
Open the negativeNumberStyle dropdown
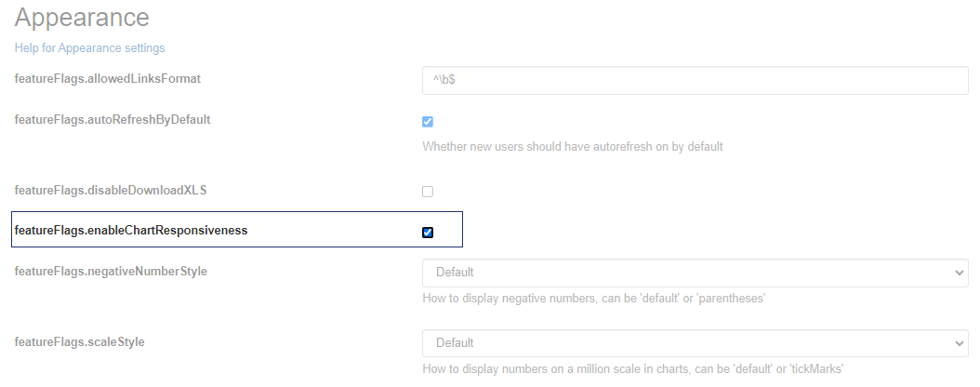(695, 273)
